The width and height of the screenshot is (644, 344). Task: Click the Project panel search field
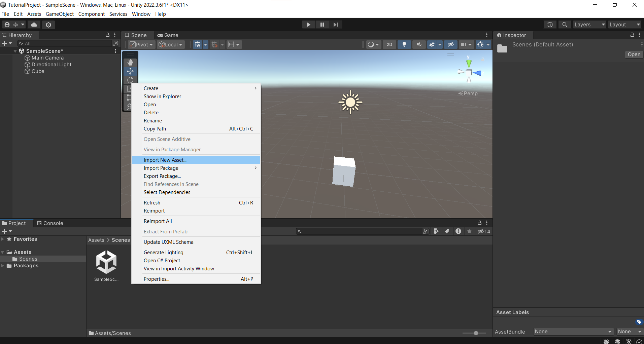(359, 231)
